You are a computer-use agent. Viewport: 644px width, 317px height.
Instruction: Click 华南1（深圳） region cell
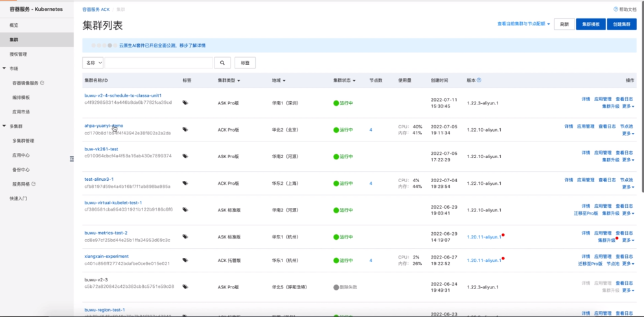tap(284, 103)
